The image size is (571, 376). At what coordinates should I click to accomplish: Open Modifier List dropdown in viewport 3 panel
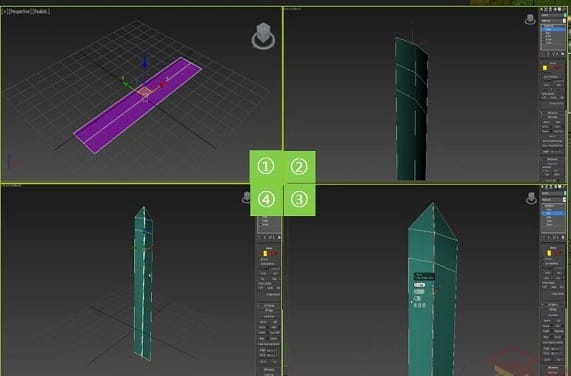coord(553,199)
